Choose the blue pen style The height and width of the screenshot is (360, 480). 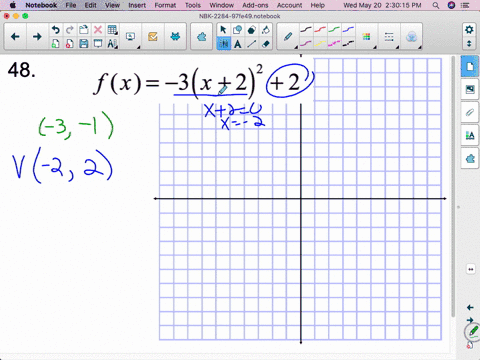coord(348,30)
